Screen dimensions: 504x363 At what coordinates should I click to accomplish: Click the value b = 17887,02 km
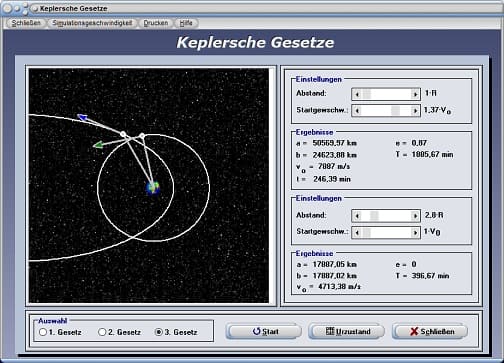pos(326,276)
